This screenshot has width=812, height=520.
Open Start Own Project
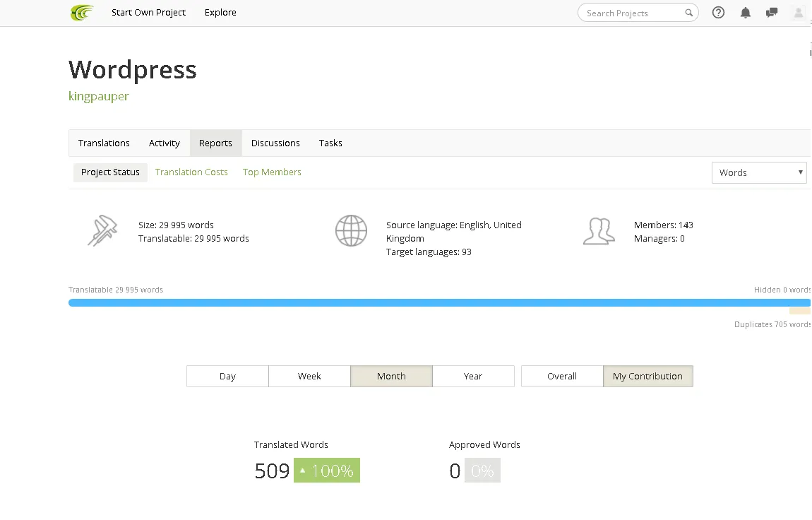click(148, 13)
